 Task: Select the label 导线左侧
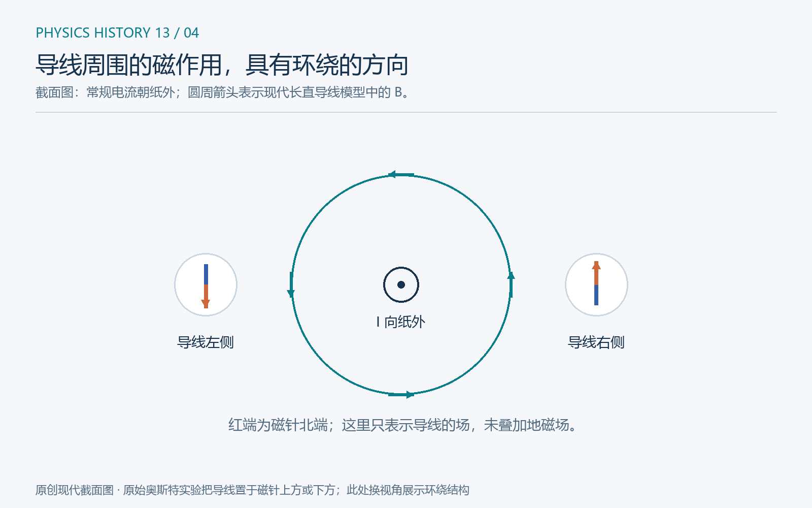pos(206,342)
